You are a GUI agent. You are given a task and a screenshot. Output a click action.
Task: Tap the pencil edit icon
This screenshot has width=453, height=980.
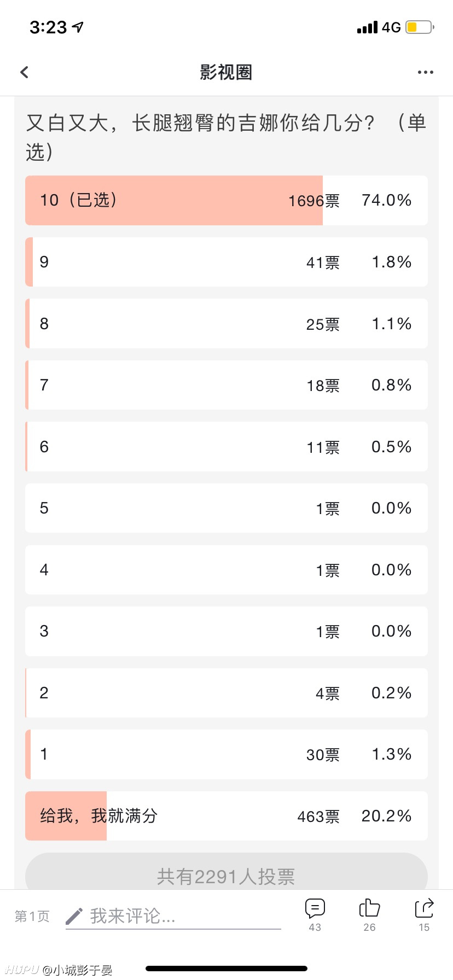tap(74, 916)
